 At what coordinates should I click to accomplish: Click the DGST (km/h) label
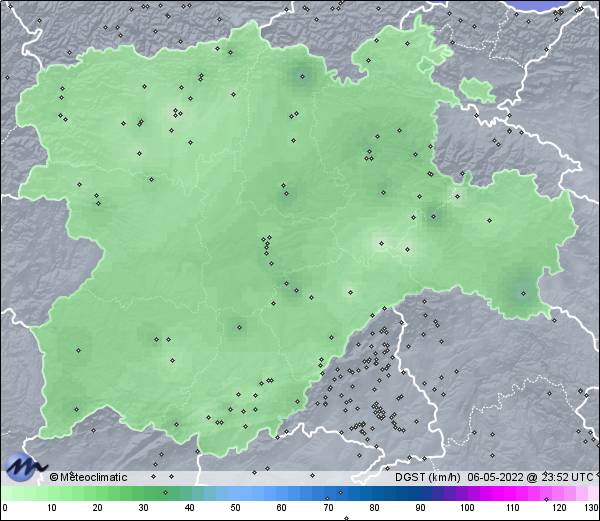tap(428, 477)
